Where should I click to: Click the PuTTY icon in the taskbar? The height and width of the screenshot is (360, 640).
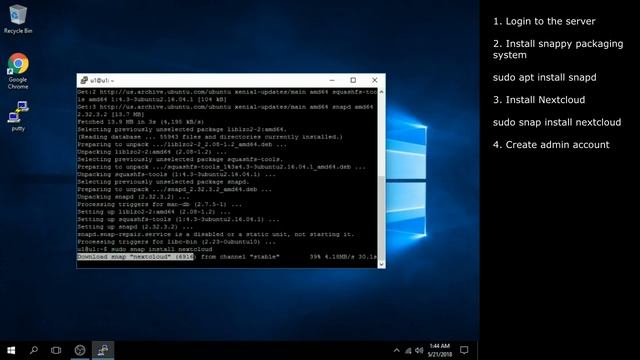[x=103, y=350]
